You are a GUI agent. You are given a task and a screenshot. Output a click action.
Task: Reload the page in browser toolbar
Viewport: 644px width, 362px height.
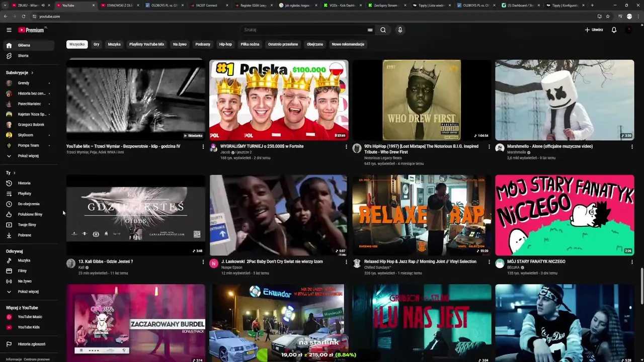(23, 17)
